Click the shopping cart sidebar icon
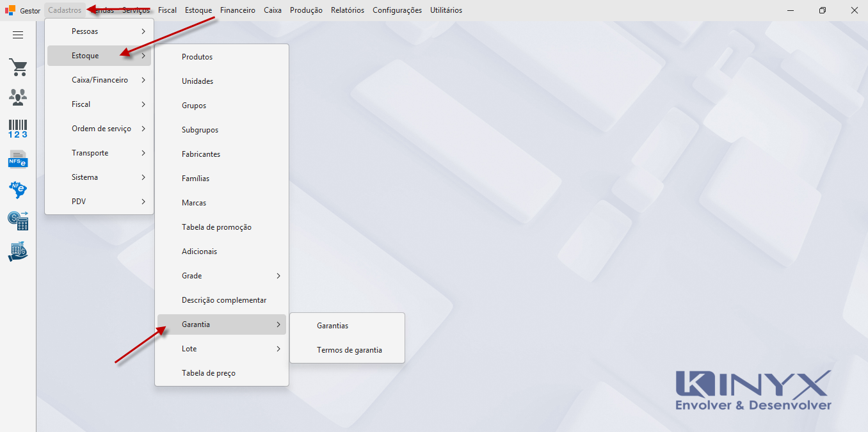The height and width of the screenshot is (432, 868). [18, 67]
